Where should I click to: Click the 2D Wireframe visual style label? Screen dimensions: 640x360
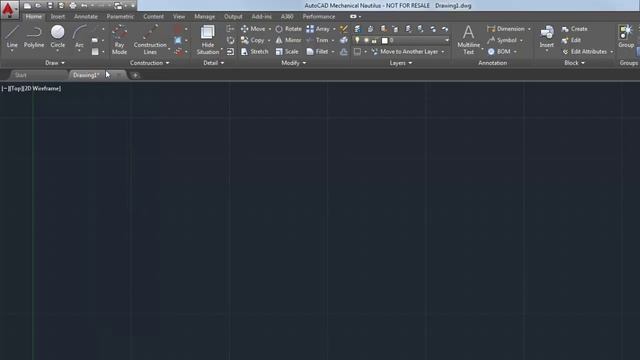click(41, 88)
